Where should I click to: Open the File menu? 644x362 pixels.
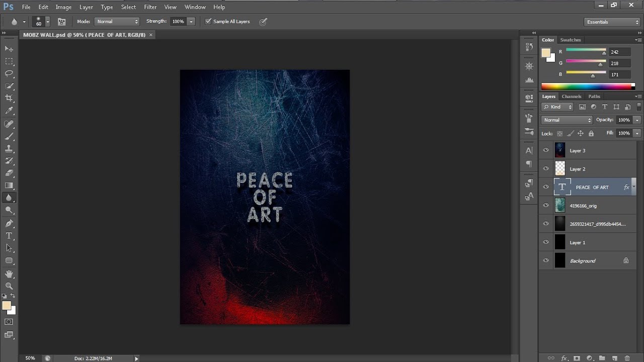(26, 7)
